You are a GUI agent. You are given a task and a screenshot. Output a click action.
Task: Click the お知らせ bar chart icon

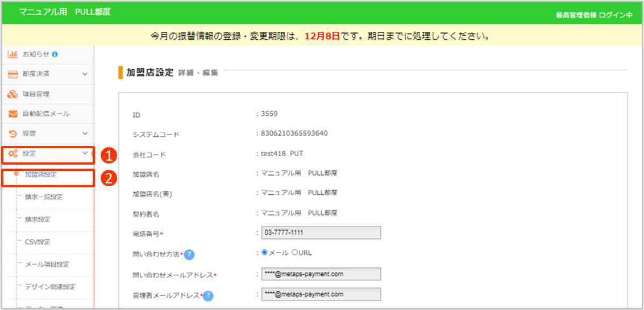click(x=13, y=55)
